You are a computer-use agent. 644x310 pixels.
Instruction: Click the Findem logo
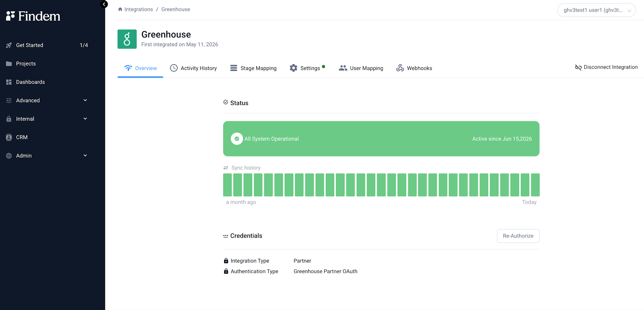click(33, 16)
